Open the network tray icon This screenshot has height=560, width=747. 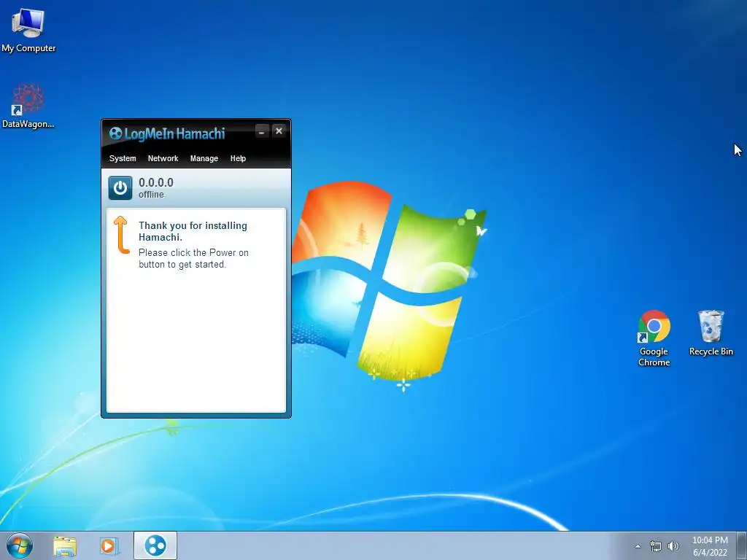coord(656,546)
